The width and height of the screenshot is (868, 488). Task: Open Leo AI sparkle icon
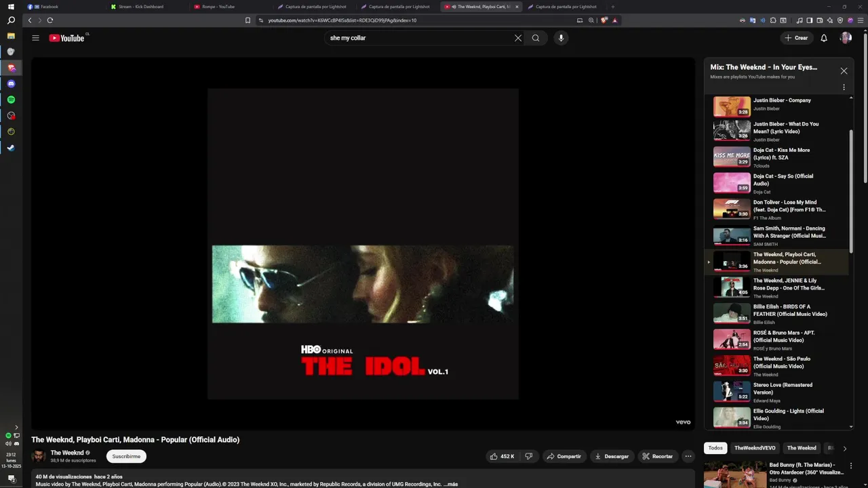pyautogui.click(x=830, y=20)
